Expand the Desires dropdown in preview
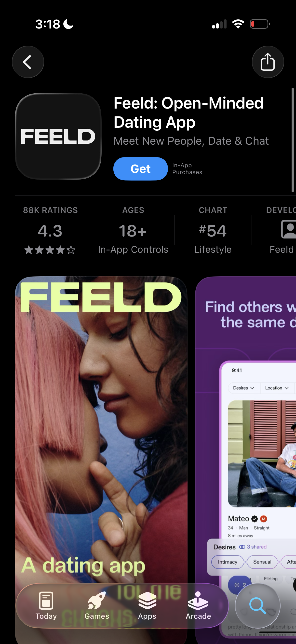The height and width of the screenshot is (644, 296). click(244, 388)
